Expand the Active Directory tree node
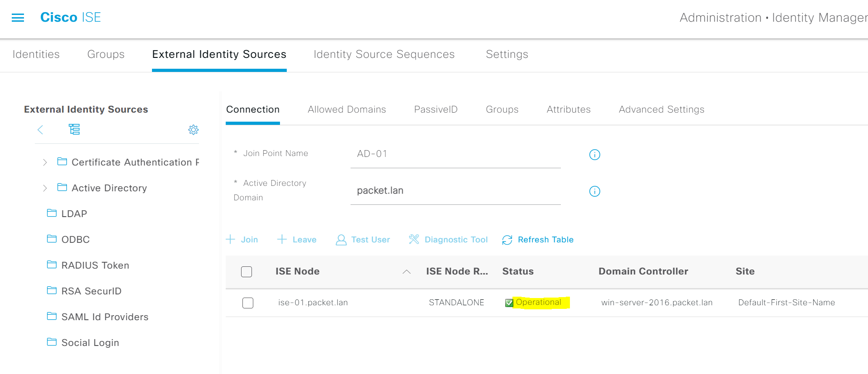This screenshot has height=374, width=868. [45, 188]
